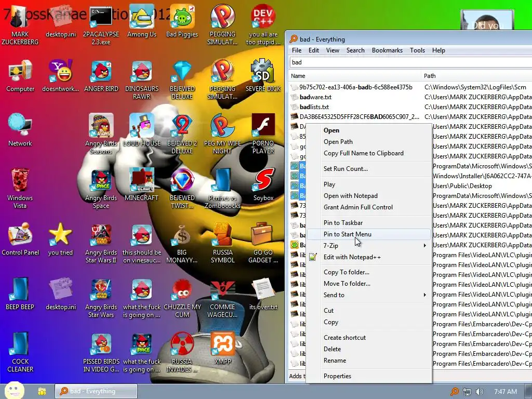Select the BIG MONAYY money bag icon
The width and height of the screenshot is (532, 399).
point(182,244)
